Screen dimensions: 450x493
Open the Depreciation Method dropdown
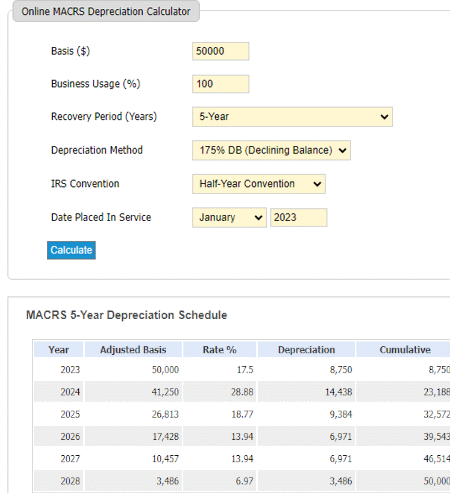[x=271, y=150]
